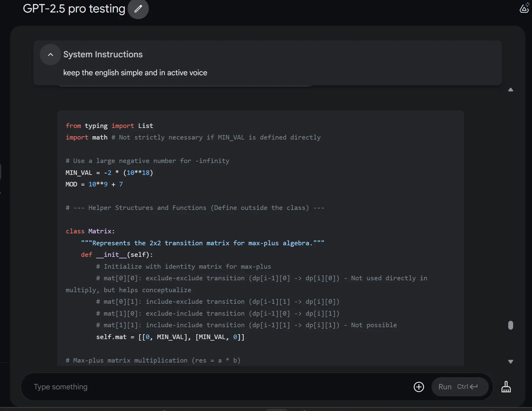Click the scroll up arrow
Image resolution: width=532 pixels, height=411 pixels.
click(511, 90)
